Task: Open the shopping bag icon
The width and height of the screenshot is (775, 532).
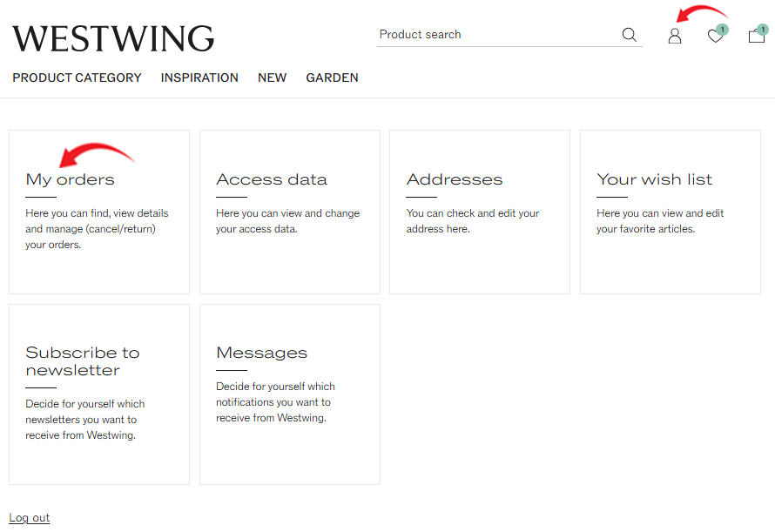Action: (757, 36)
